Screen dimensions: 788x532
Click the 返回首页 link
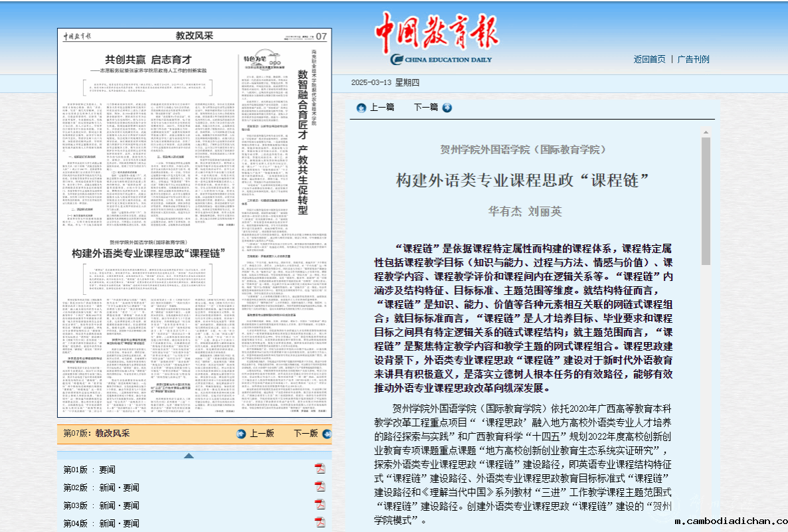(649, 59)
